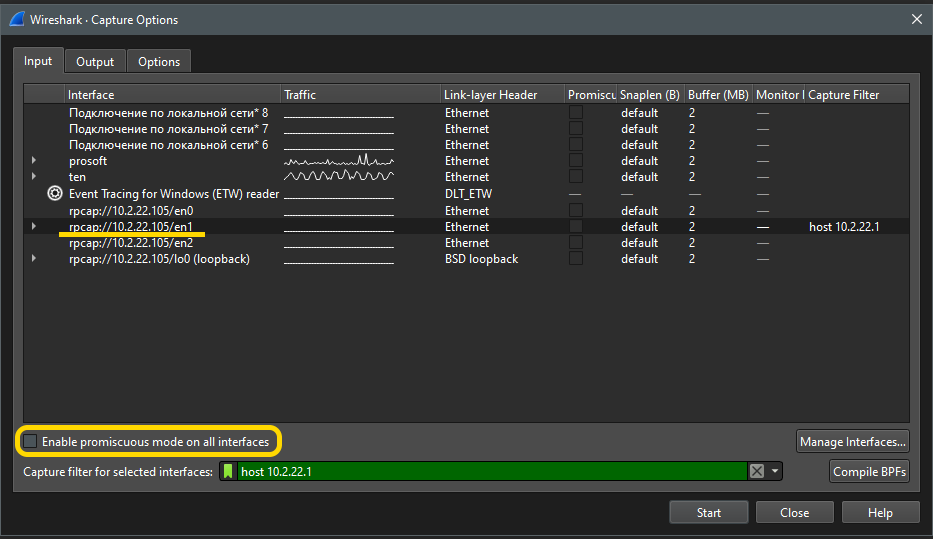The width and height of the screenshot is (933, 539).
Task: Toggle promiscuous checkbox for lo0 loopback
Action: [x=575, y=259]
